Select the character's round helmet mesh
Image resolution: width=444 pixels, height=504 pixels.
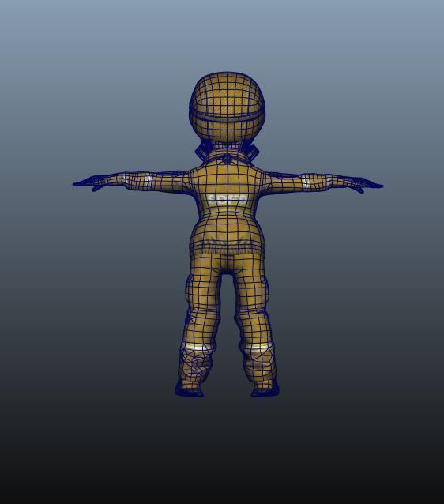coord(227,107)
